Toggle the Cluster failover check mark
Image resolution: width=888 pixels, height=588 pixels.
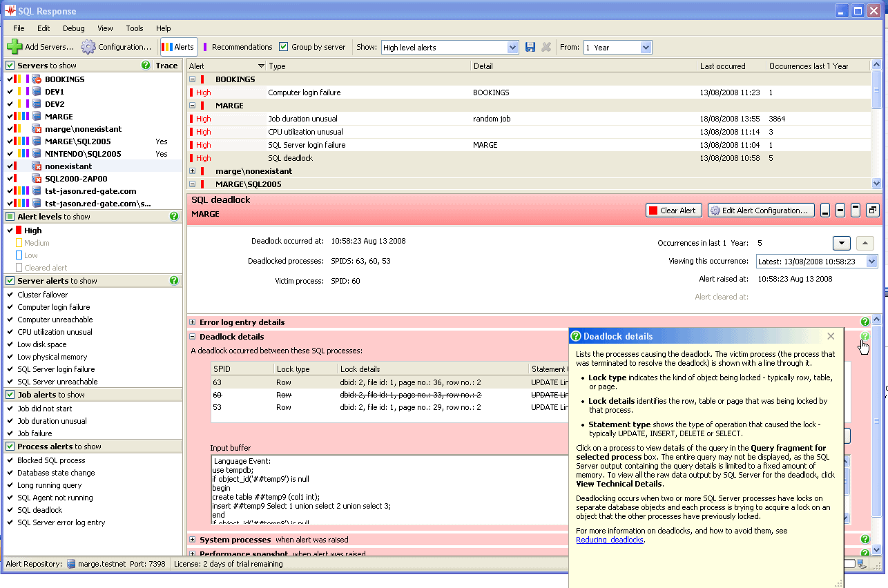[x=10, y=295]
